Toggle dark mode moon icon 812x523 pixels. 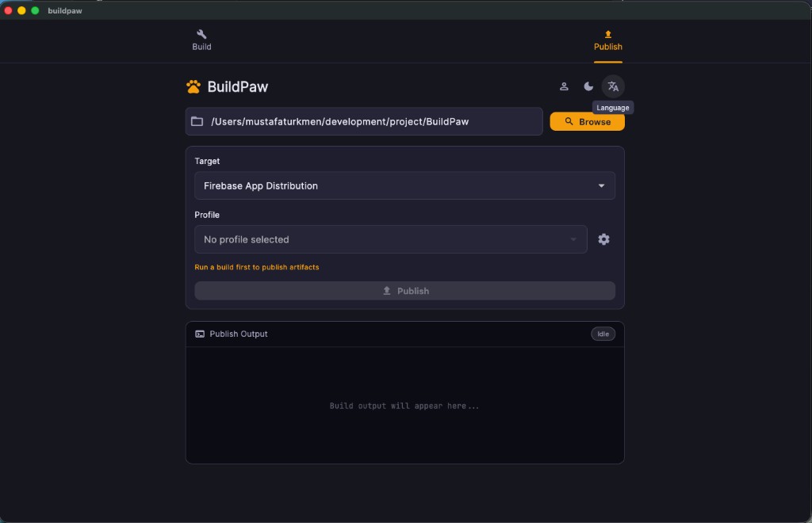[588, 86]
